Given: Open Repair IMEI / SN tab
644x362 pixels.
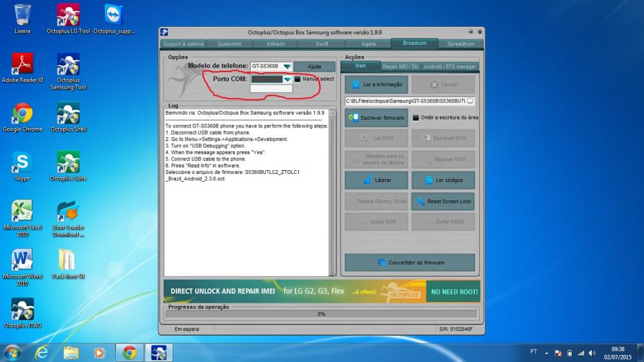Looking at the screenshot, I should [400, 66].
